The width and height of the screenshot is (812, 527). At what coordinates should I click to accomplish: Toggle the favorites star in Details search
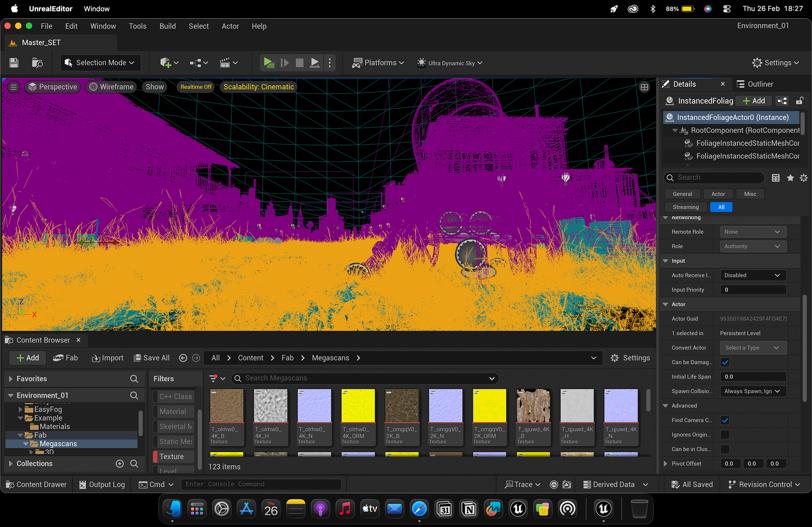point(790,178)
